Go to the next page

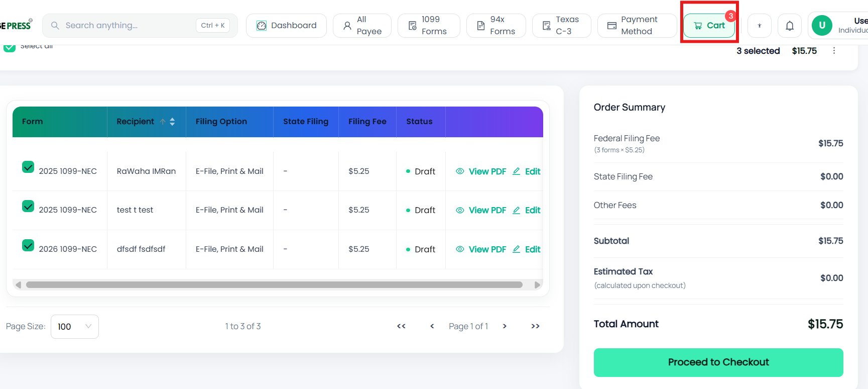pyautogui.click(x=505, y=326)
